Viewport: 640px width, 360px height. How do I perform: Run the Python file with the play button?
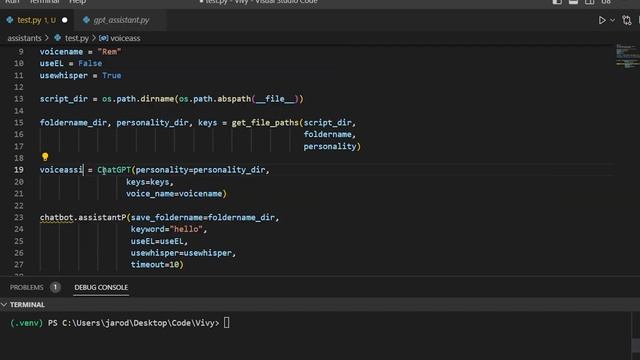coord(602,20)
